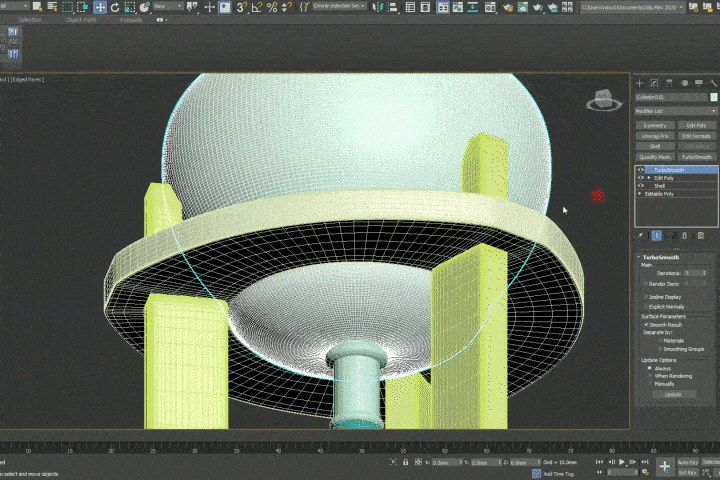Image resolution: width=720 pixels, height=480 pixels.
Task: Open the Display command panel tab
Action: pyautogui.click(x=699, y=83)
